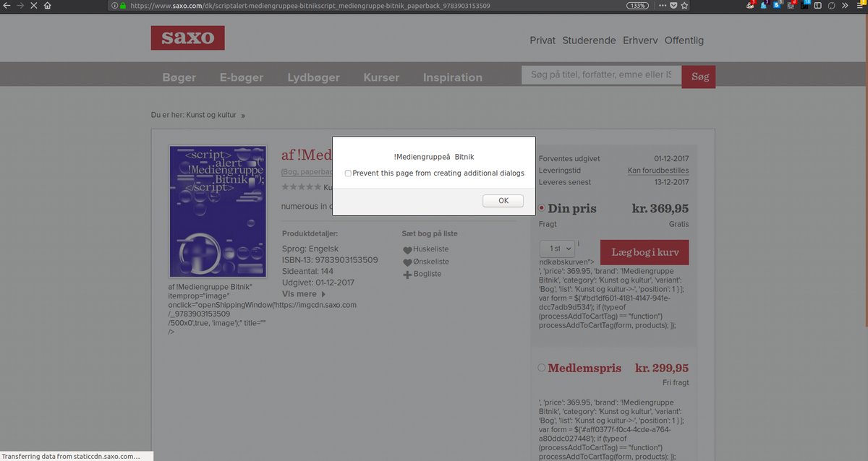The image size is (868, 461).
Task: Bookmark this page with star icon
Action: 684,5
